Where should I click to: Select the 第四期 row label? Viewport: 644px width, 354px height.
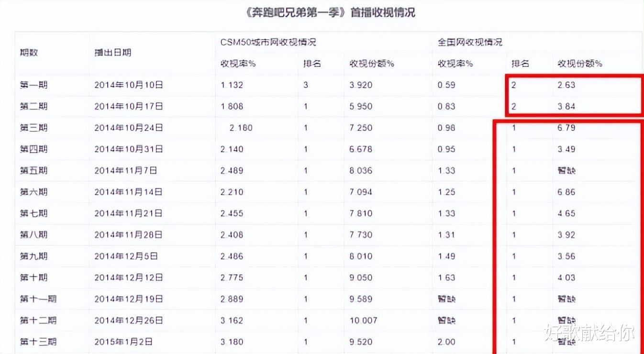tap(33, 149)
